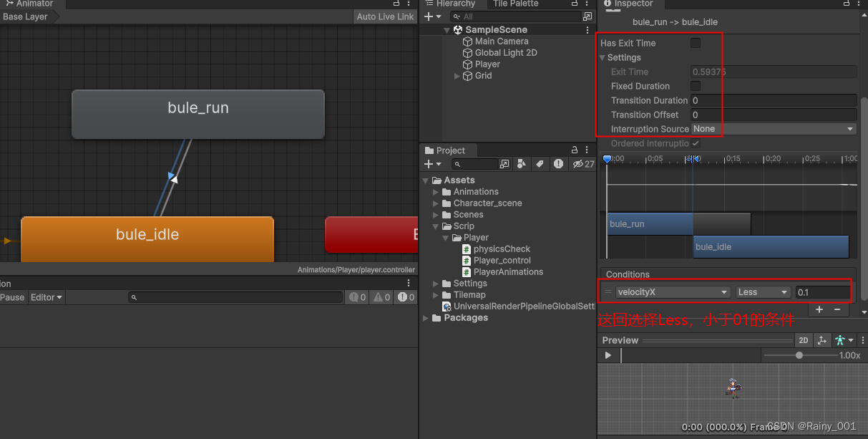This screenshot has height=439, width=868.
Task: Toggle 2D mode in Preview
Action: point(804,340)
